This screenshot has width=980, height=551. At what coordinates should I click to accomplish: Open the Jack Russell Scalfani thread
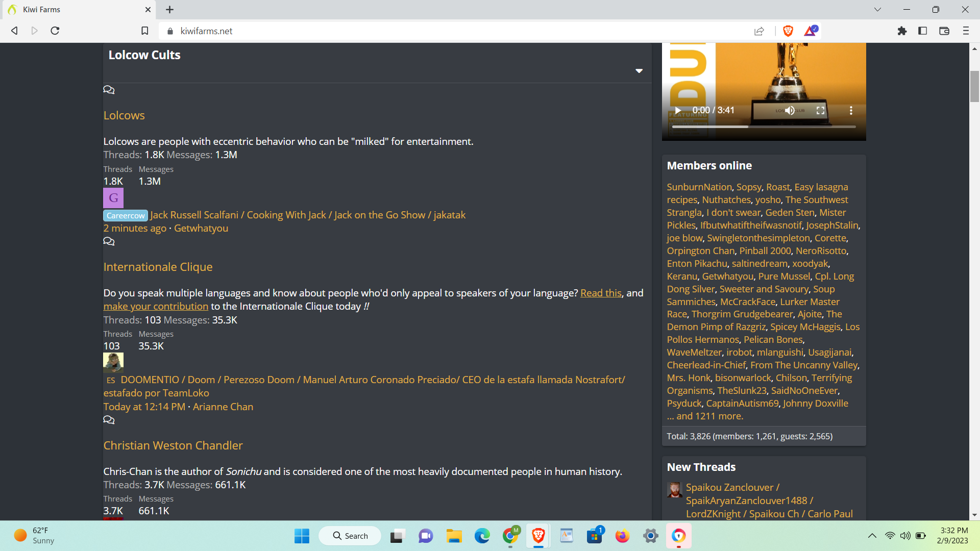pos(308,215)
